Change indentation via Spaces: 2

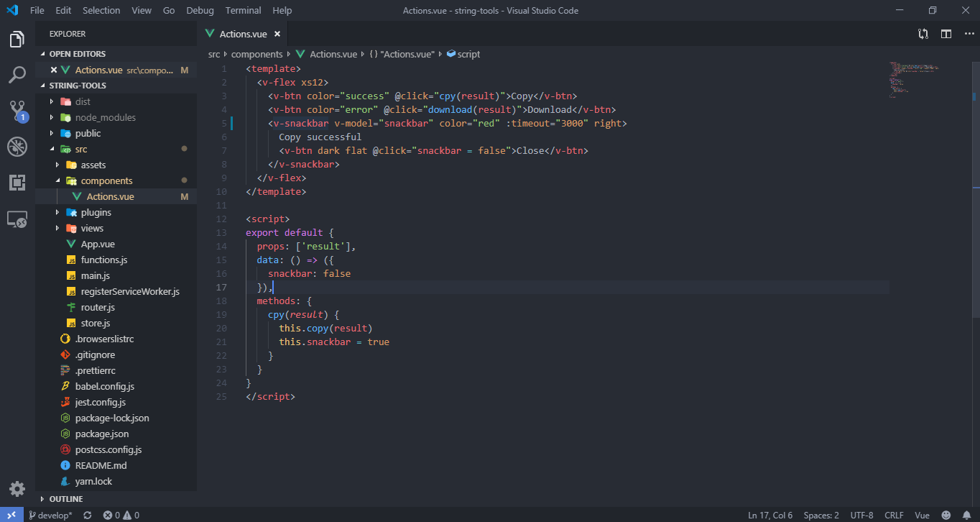point(821,515)
